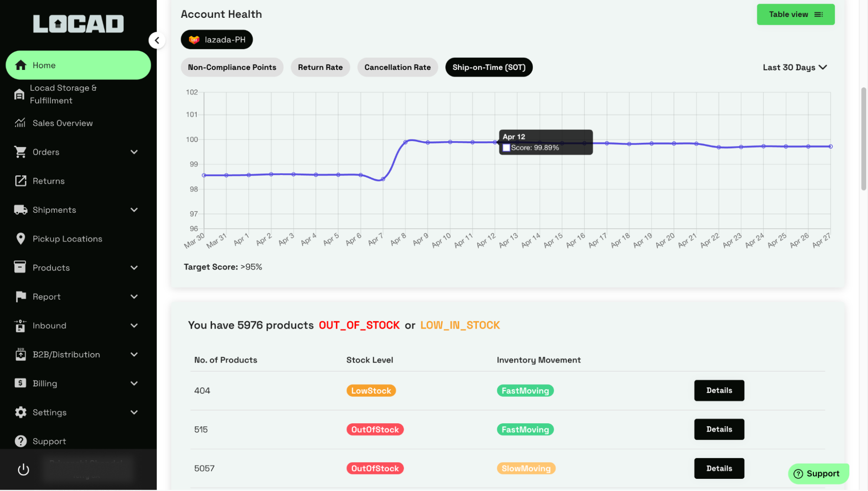Click the Apr 8 chart data point
868x491 pixels.
point(405,142)
